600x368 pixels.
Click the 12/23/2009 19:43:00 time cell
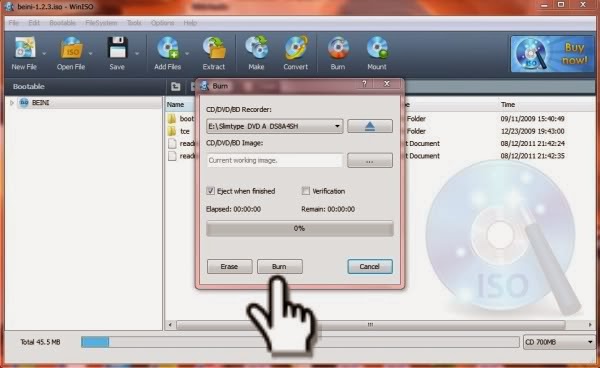(532, 131)
